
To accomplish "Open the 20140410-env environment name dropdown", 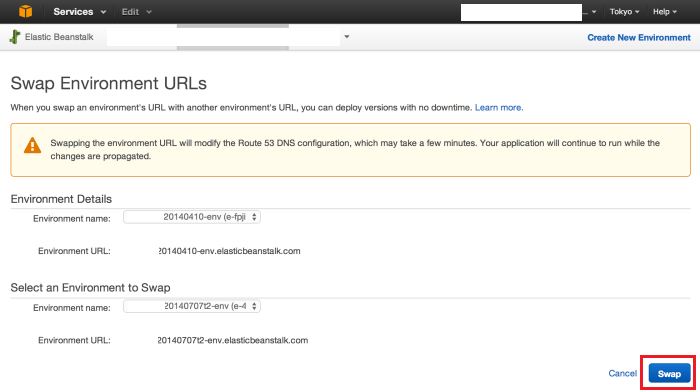I will click(x=192, y=217).
